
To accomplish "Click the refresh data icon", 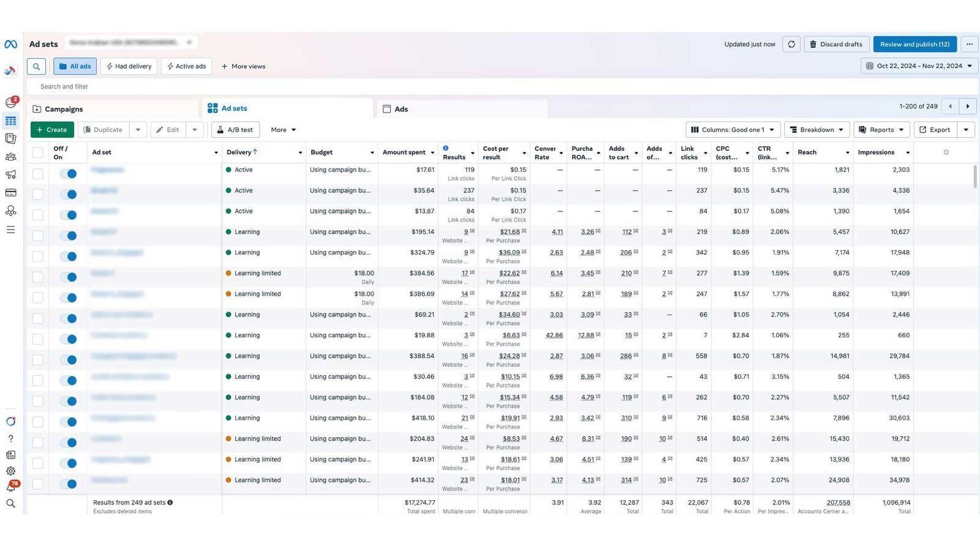I will pyautogui.click(x=791, y=44).
